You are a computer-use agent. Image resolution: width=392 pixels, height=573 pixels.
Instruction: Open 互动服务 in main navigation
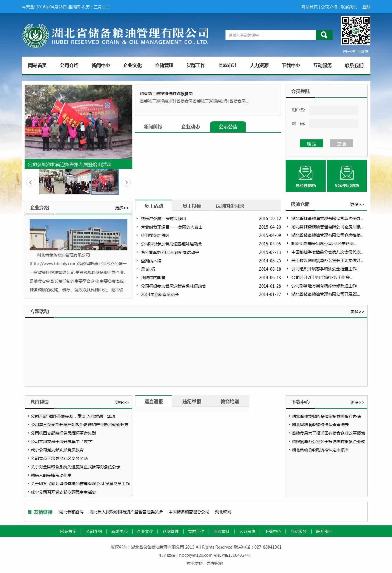[x=323, y=65]
